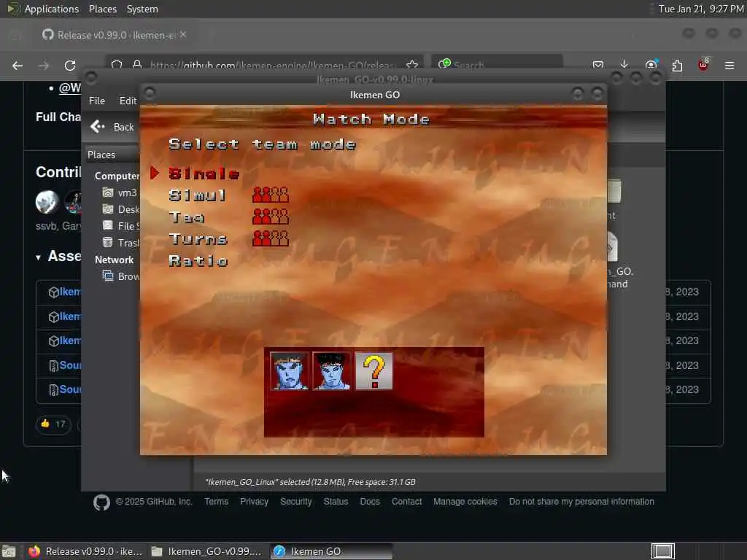Viewport: 747px width, 560px height.
Task: Pick the first character portrait with headband
Action: [289, 371]
